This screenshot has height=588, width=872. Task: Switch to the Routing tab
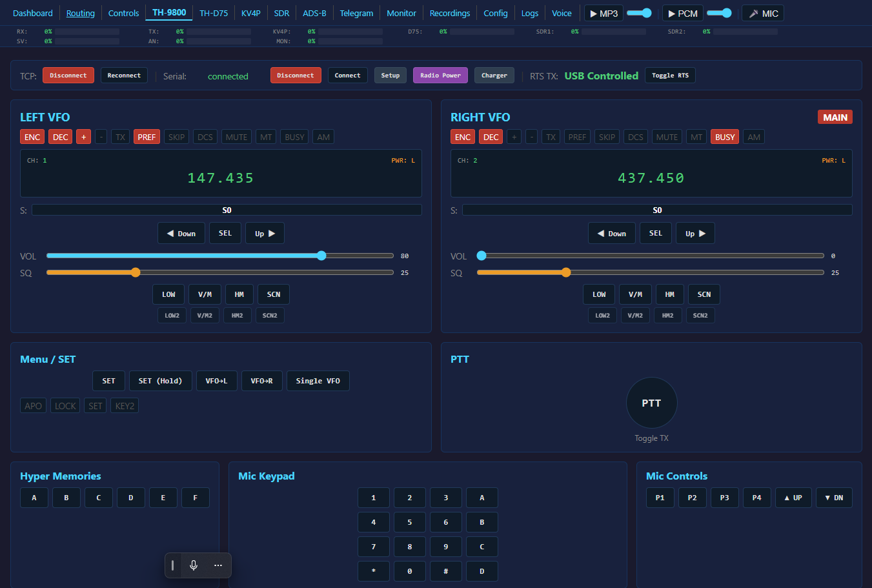[x=81, y=13]
